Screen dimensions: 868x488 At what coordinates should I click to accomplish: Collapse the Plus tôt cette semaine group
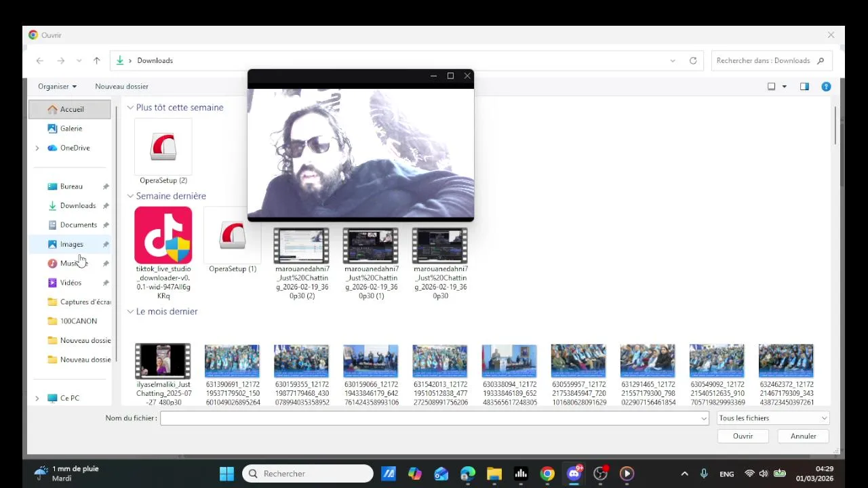pos(130,107)
